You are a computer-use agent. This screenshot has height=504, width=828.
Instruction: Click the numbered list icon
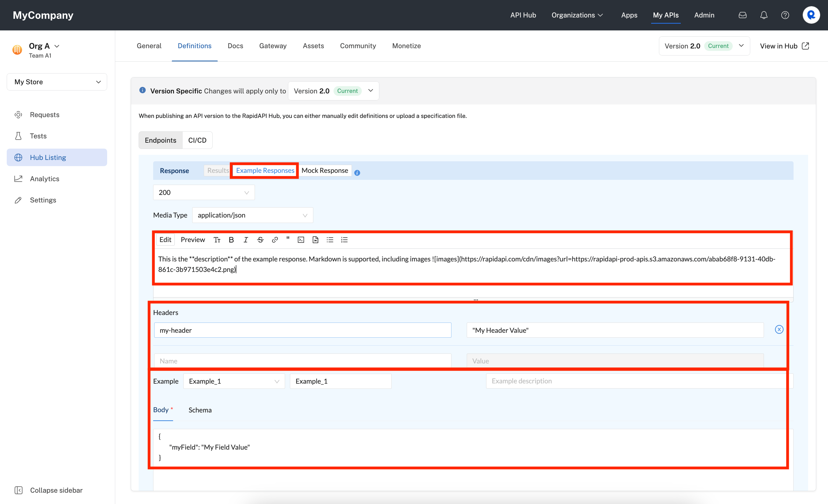pyautogui.click(x=344, y=240)
